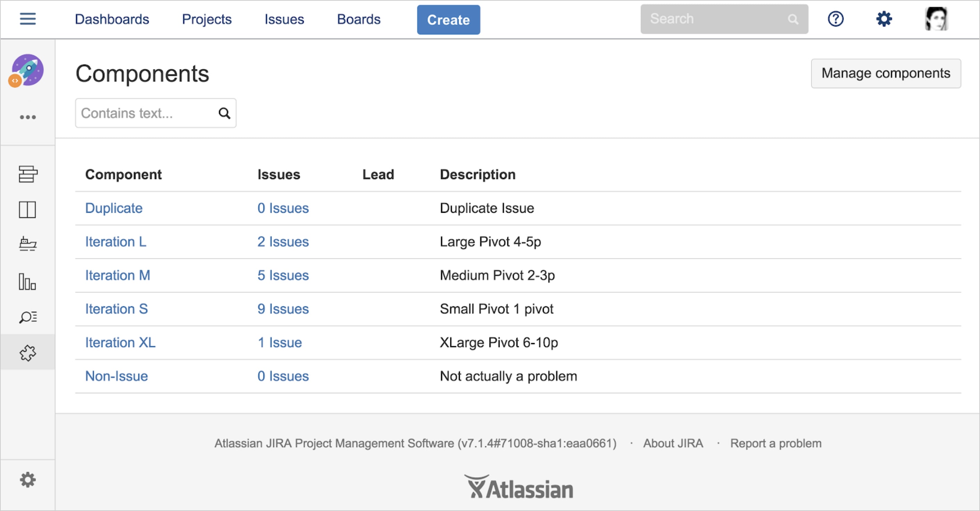Click into the Contains text filter field

147,113
